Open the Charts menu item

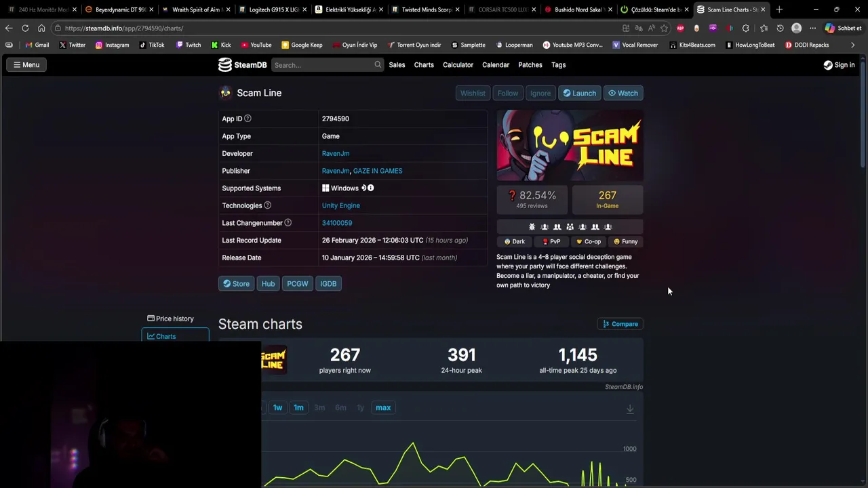424,65
